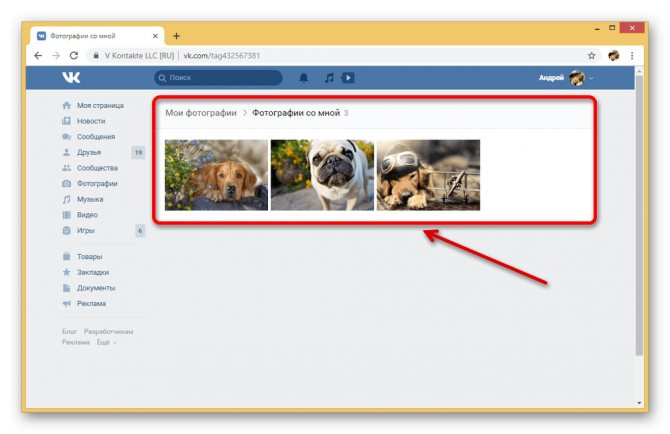The height and width of the screenshot is (434, 670).
Task: Click the Фотографии camera icon
Action: [66, 184]
